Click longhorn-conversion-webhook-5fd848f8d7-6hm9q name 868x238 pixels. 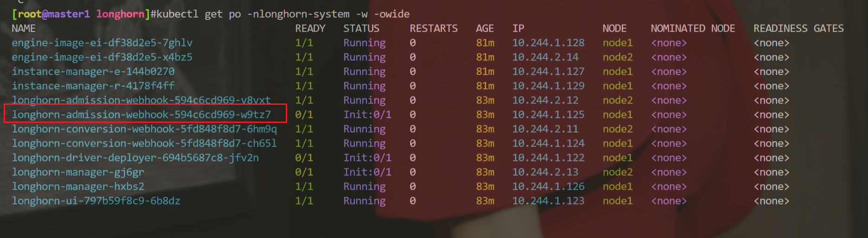pyautogui.click(x=144, y=129)
